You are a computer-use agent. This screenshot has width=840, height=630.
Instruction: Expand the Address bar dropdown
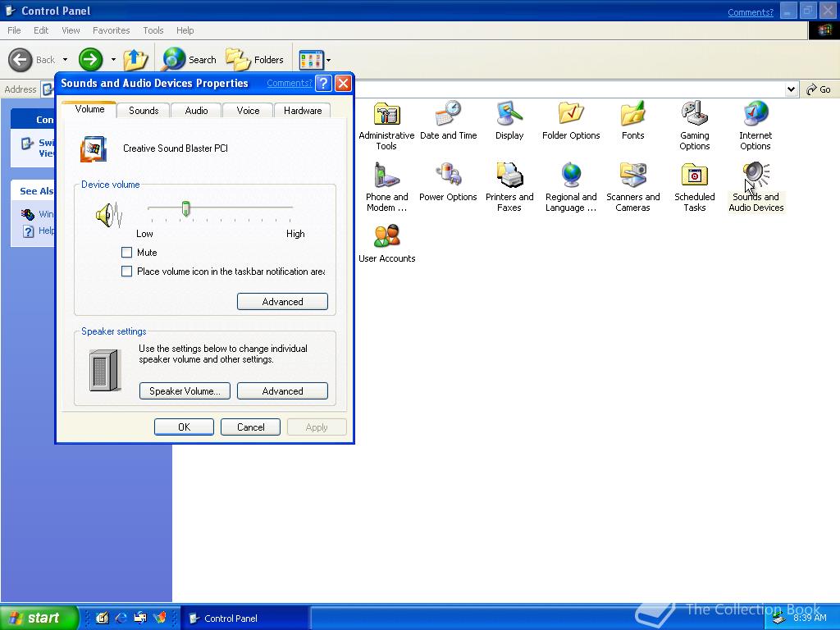[x=792, y=89]
